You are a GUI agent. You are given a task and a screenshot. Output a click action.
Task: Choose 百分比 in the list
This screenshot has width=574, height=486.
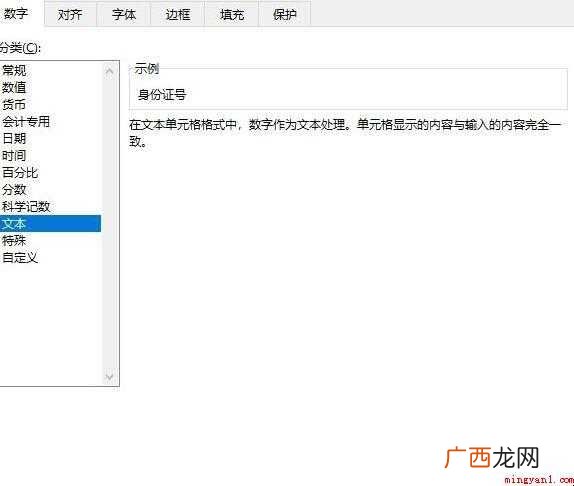coord(51,172)
